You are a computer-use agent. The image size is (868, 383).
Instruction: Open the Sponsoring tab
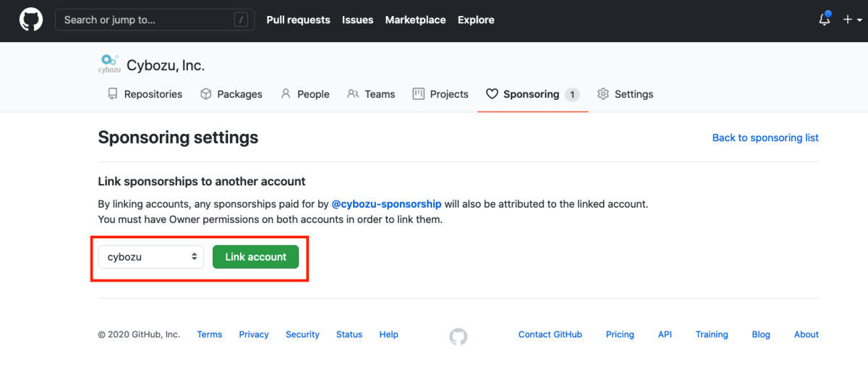[x=532, y=94]
